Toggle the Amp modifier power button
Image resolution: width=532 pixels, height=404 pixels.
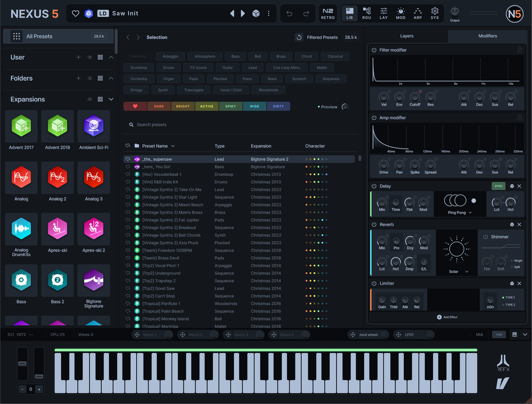pos(374,118)
